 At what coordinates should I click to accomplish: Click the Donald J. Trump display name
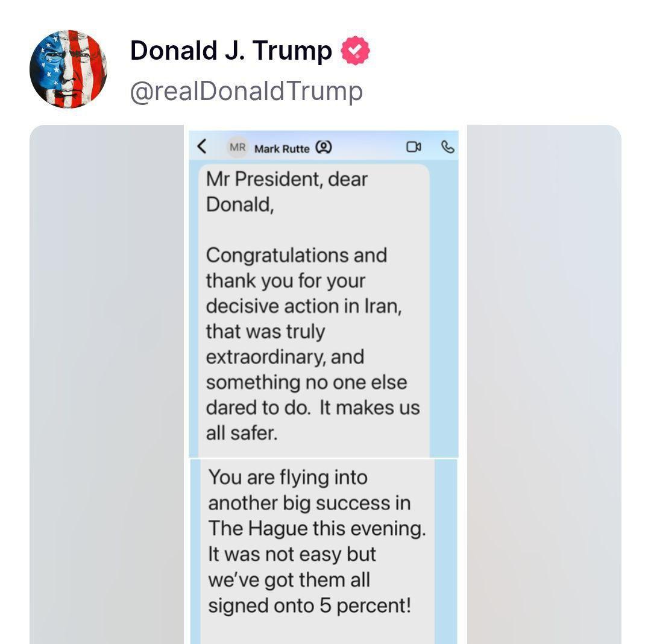pyautogui.click(x=231, y=51)
